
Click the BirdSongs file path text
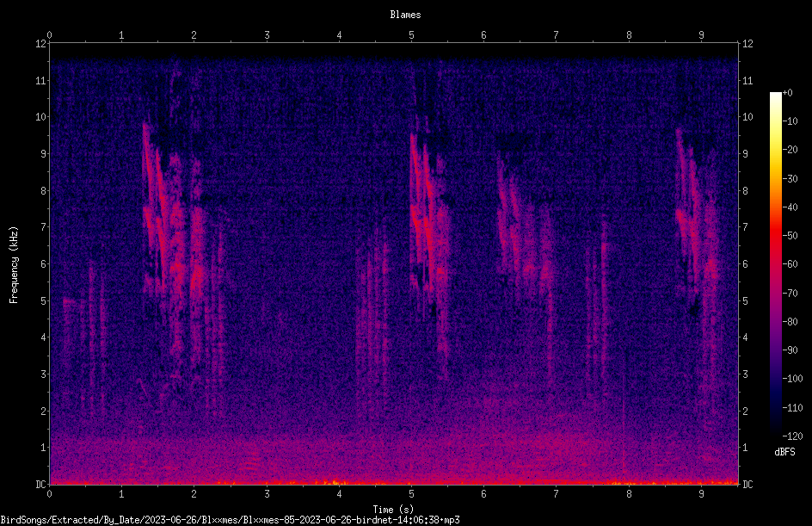click(x=230, y=520)
